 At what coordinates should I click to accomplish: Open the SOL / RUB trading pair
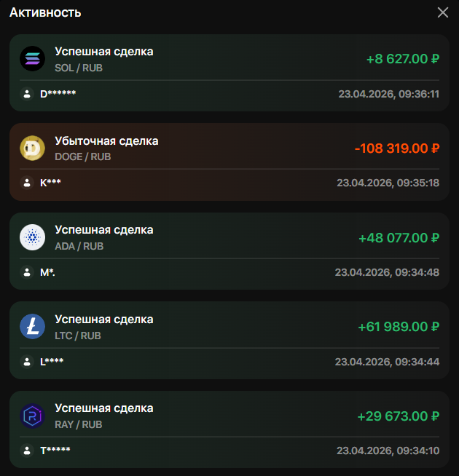tap(79, 68)
